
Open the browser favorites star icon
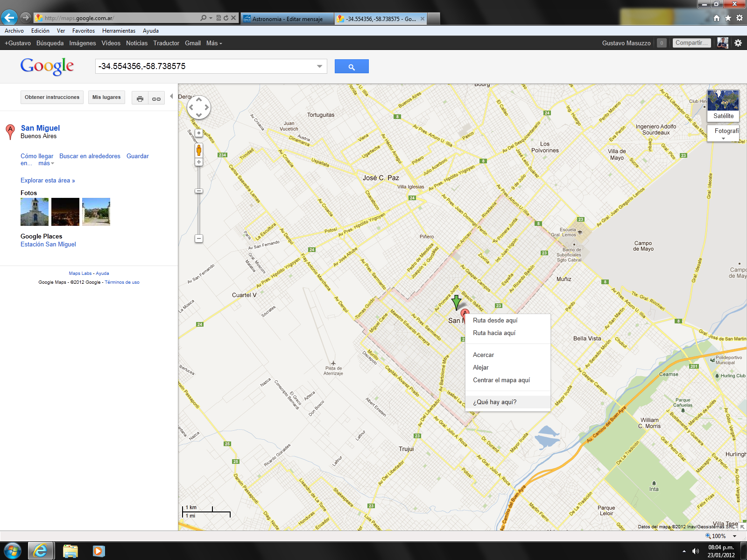[x=728, y=18]
